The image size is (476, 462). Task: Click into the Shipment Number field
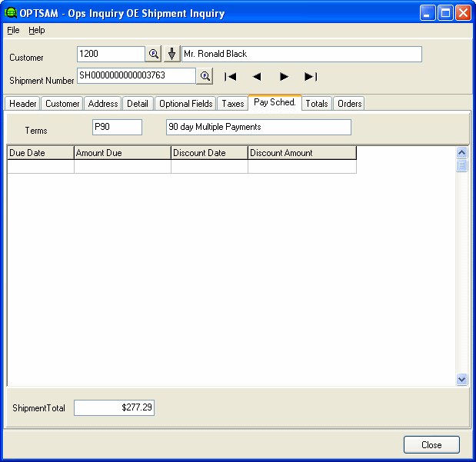click(136, 75)
